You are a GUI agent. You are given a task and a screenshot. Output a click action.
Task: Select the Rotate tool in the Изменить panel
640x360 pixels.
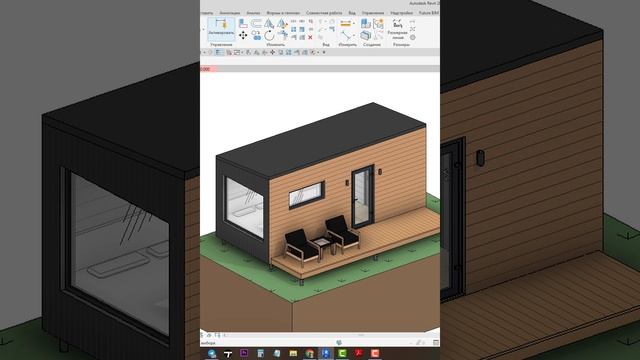coord(269,36)
